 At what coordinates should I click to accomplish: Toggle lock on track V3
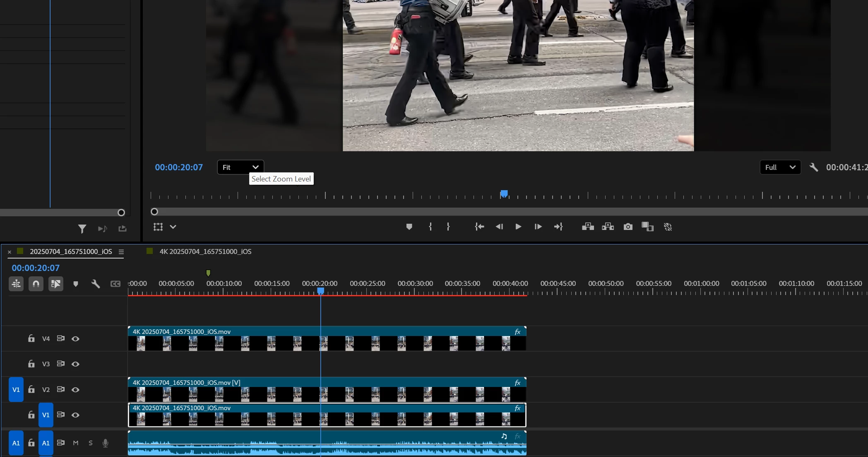pyautogui.click(x=31, y=364)
